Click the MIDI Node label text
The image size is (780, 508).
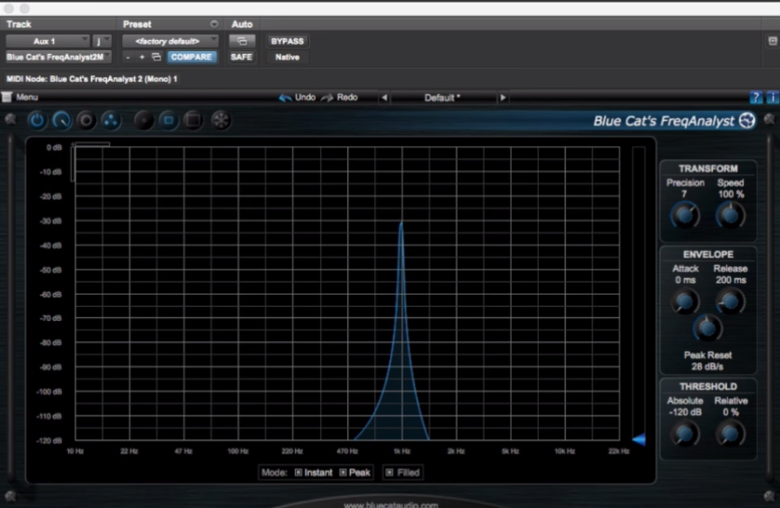pos(92,79)
